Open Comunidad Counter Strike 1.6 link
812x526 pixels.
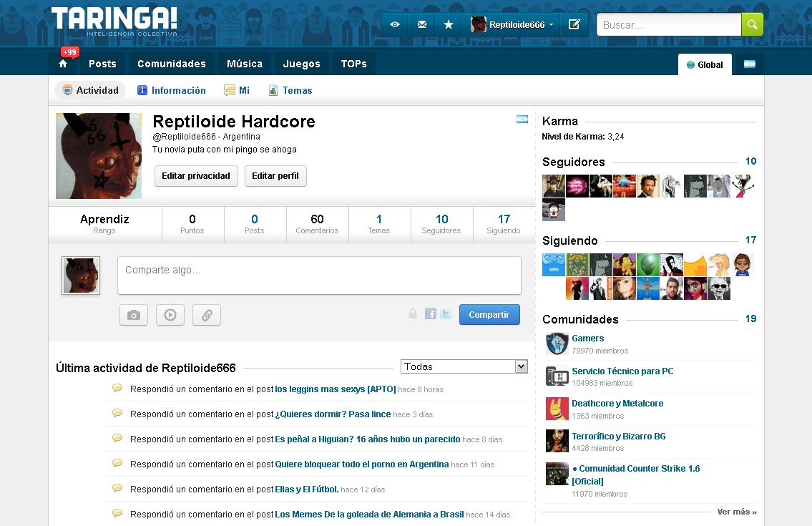(x=636, y=474)
